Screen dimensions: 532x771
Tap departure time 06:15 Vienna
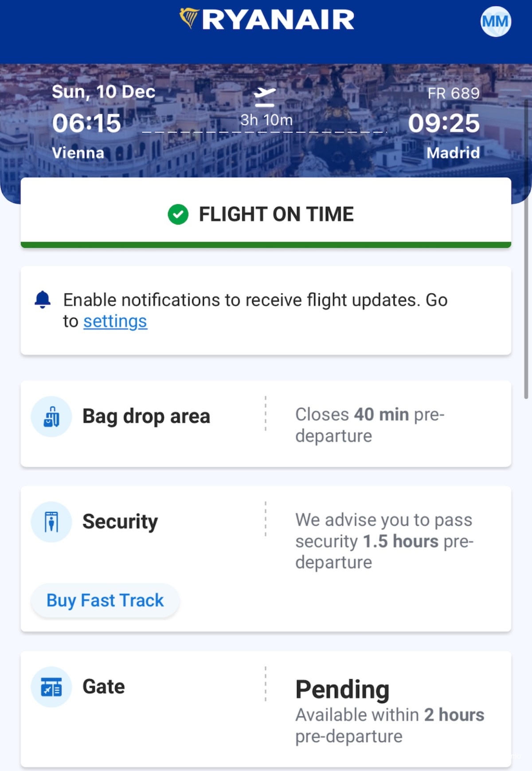[86, 123]
